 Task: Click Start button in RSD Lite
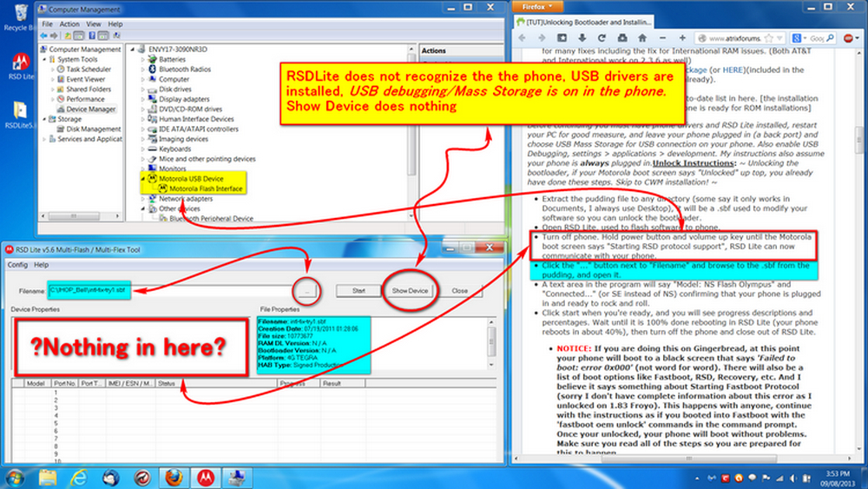click(358, 291)
